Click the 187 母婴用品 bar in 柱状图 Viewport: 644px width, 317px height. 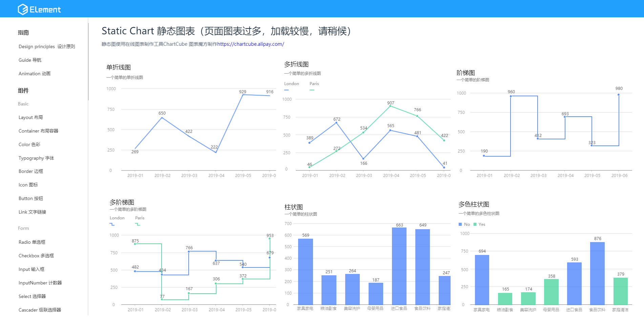[x=376, y=294]
